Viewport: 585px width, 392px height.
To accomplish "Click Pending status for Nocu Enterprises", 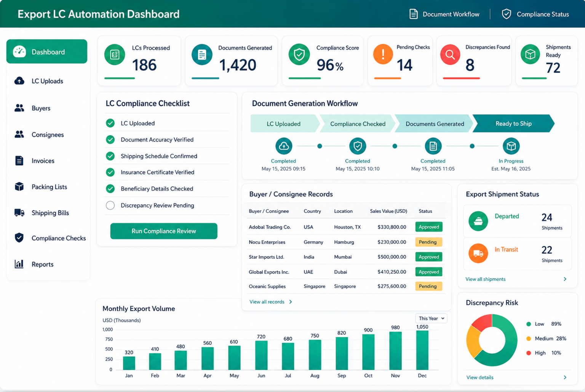I will pos(429,242).
